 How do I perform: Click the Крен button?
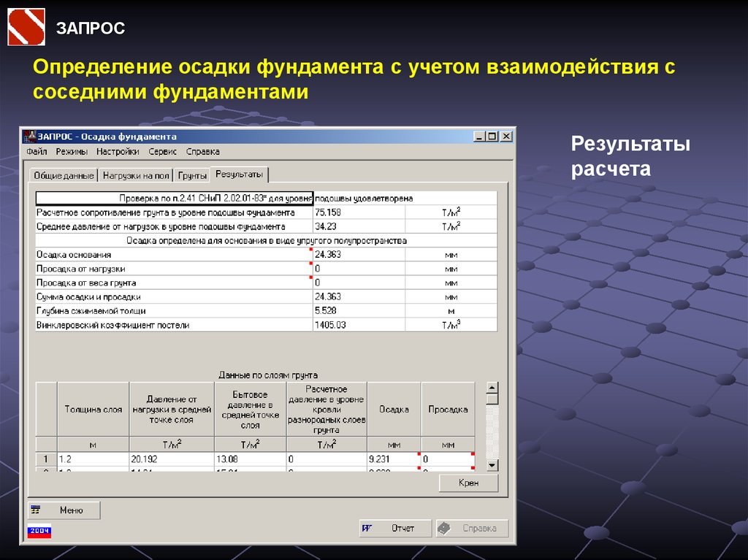point(468,483)
